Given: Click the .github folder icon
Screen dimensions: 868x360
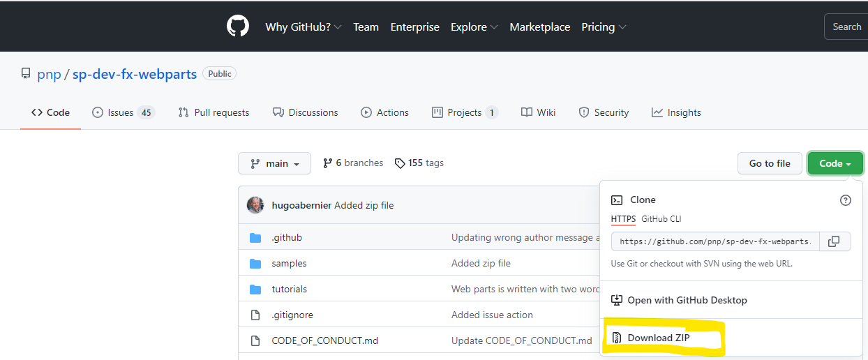Looking at the screenshot, I should pos(255,238).
